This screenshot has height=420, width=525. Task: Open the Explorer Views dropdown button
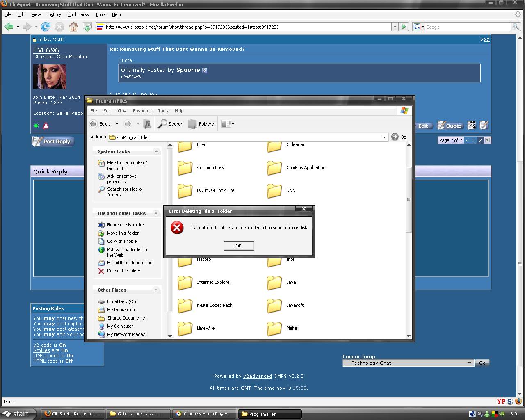tap(228, 124)
